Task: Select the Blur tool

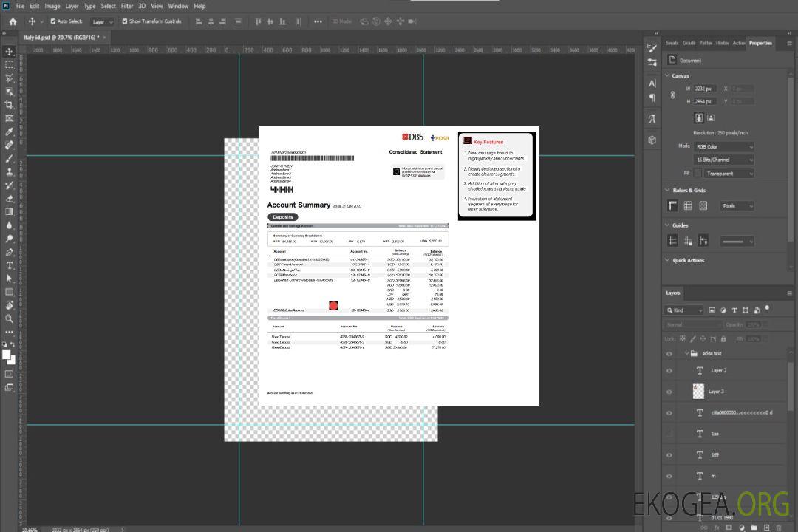Action: (9, 225)
